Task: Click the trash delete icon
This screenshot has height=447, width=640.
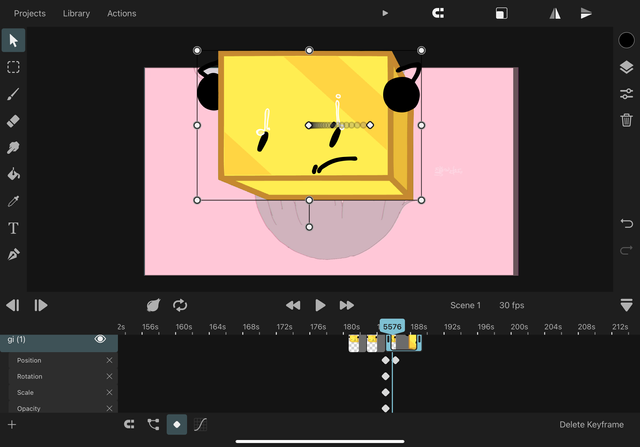Action: 626,120
